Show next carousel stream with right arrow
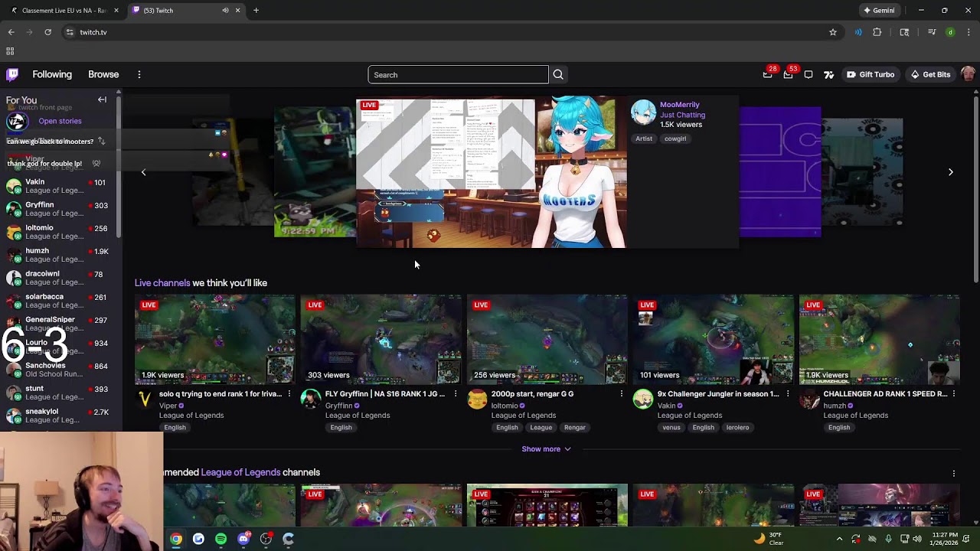980x551 pixels. [951, 172]
